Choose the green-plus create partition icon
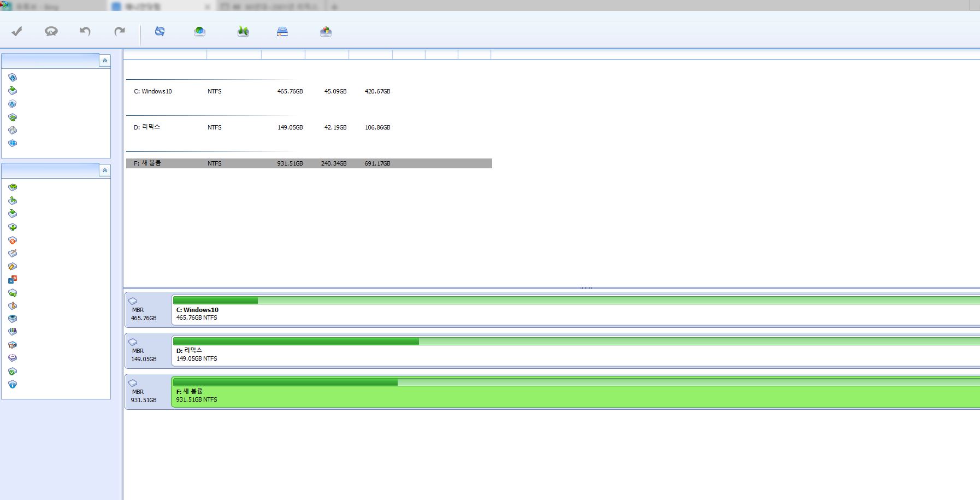Viewport: 980px width, 500px height. tap(13, 227)
